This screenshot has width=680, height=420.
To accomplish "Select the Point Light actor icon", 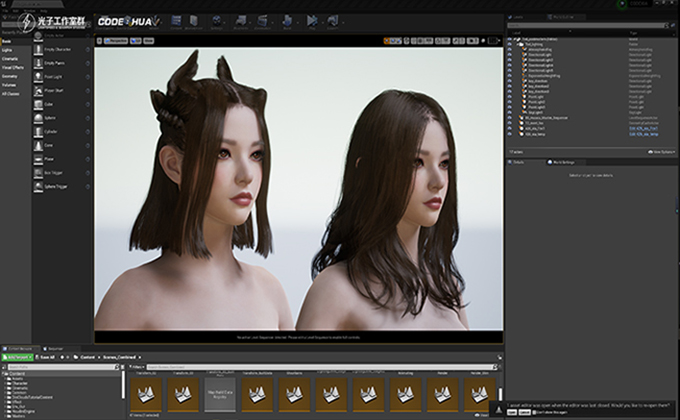I will (38, 77).
